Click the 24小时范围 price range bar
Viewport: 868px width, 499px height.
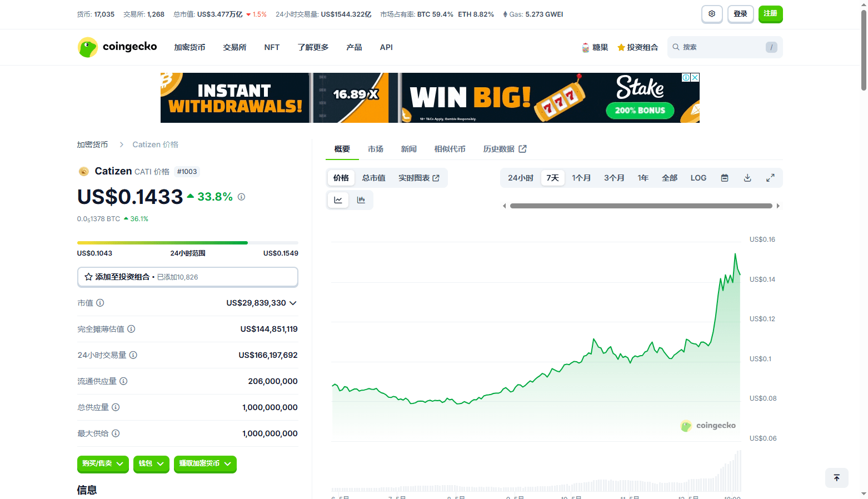(188, 243)
